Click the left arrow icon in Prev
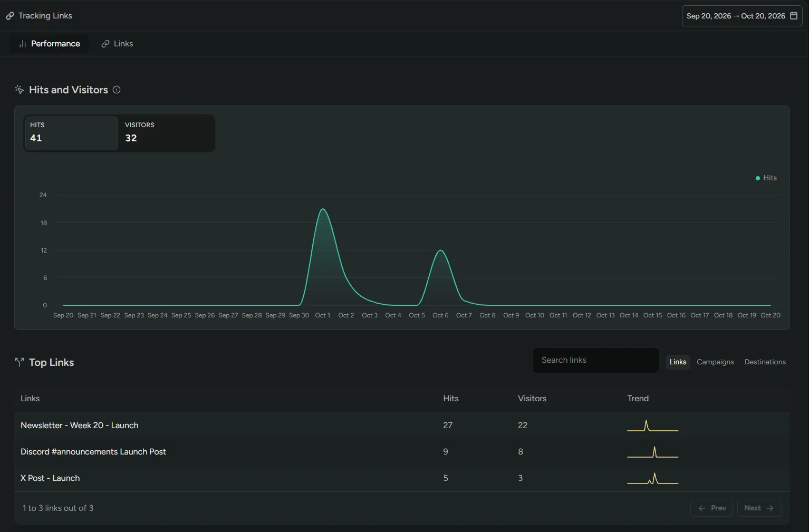Screen dimensions: 809x532 pos(701,508)
